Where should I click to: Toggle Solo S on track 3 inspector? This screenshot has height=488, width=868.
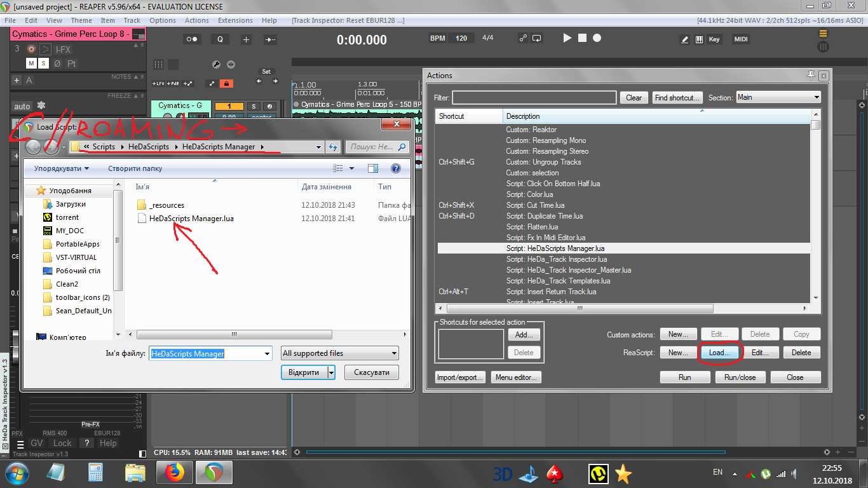[43, 64]
